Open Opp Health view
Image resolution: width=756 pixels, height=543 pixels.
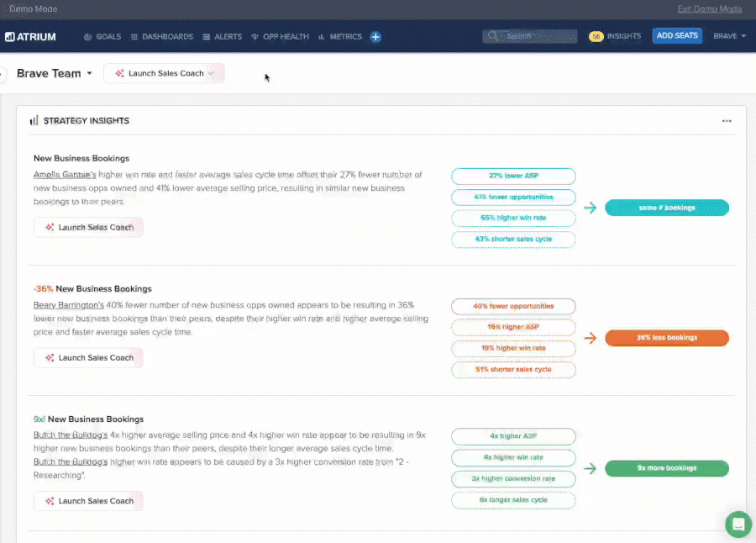click(x=280, y=37)
